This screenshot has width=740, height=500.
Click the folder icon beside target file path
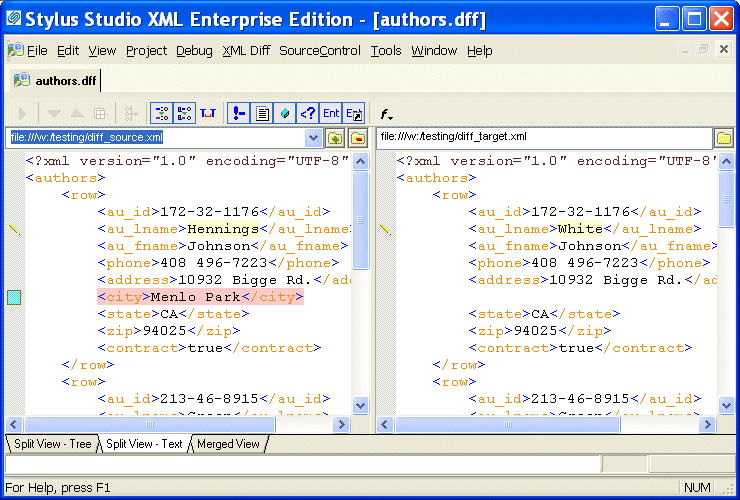coord(724,137)
